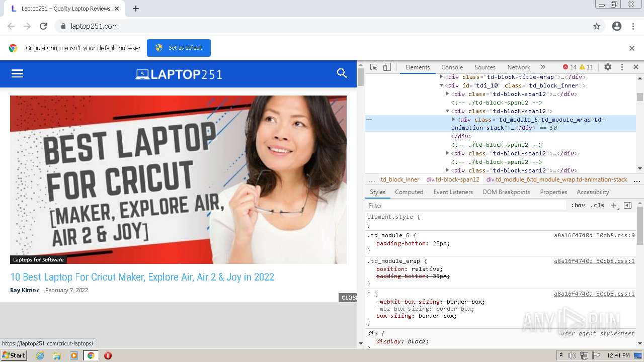Viewport: 644px width, 362px height.
Task: Open the Event Listeners tab
Action: pyautogui.click(x=453, y=192)
